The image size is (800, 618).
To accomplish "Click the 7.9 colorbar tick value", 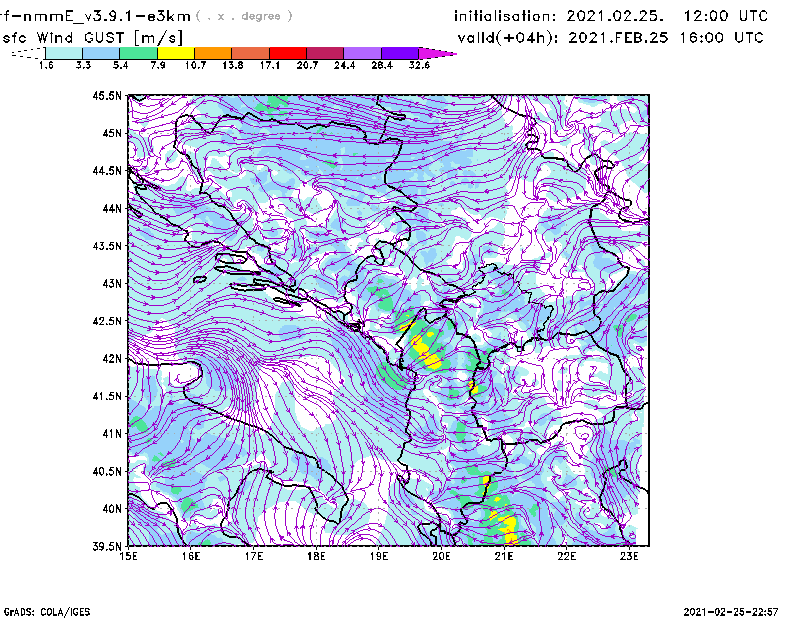I will pyautogui.click(x=158, y=65).
